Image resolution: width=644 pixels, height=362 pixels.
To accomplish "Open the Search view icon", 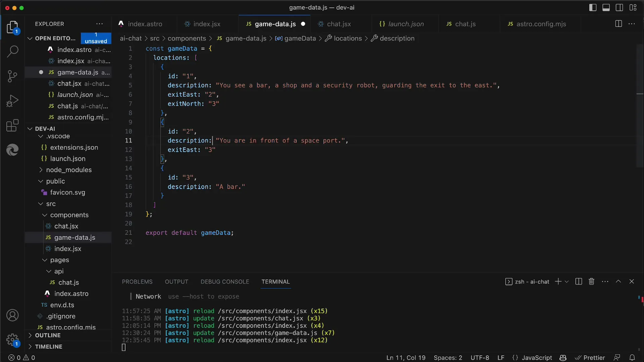I will coord(12,52).
